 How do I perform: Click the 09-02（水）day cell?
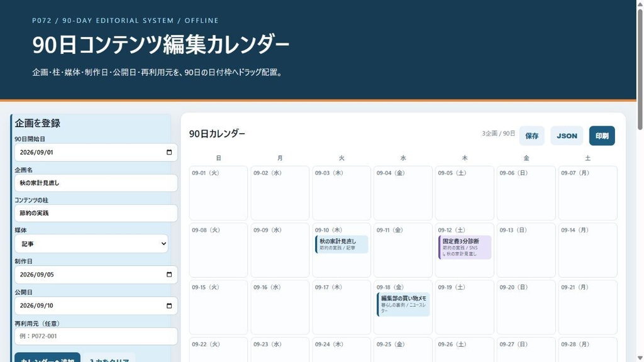pyautogui.click(x=280, y=193)
